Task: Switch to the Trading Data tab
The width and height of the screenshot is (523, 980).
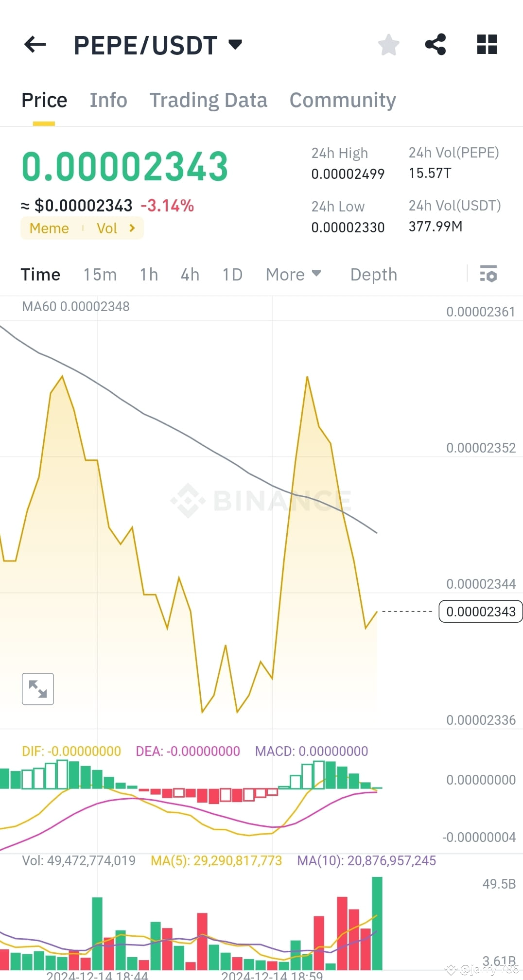Action: (x=209, y=100)
